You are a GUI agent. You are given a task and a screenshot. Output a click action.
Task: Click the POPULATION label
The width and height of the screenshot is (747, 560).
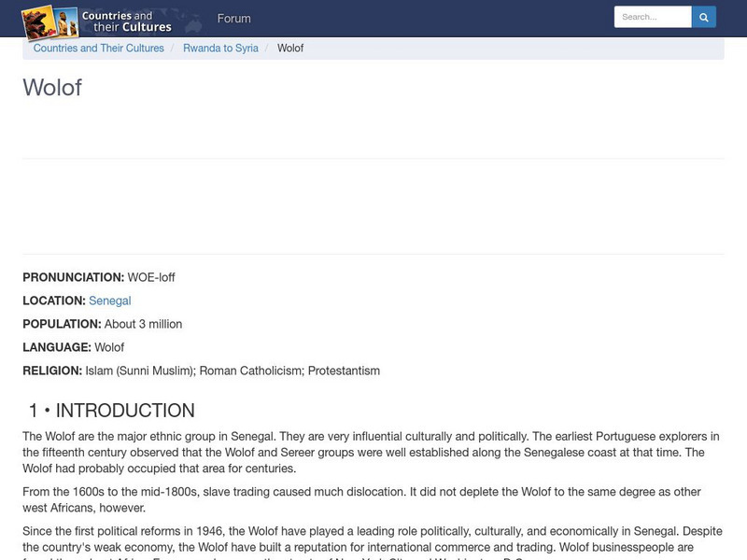(x=62, y=324)
